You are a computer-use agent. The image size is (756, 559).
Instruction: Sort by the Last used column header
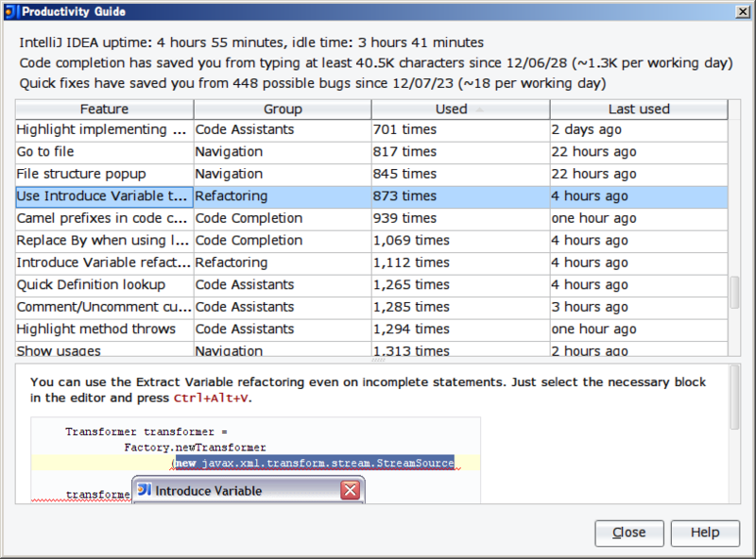point(639,110)
